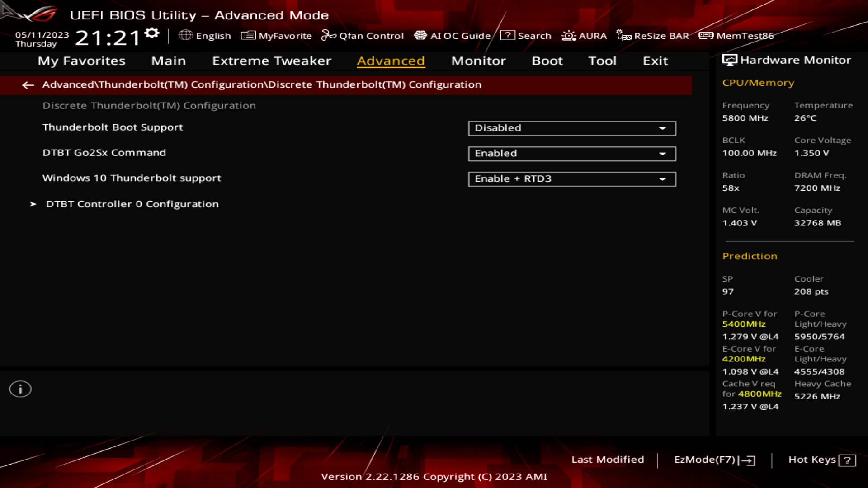Click arrow of the Disabled combo box
This screenshot has width=868, height=488.
pos(662,128)
